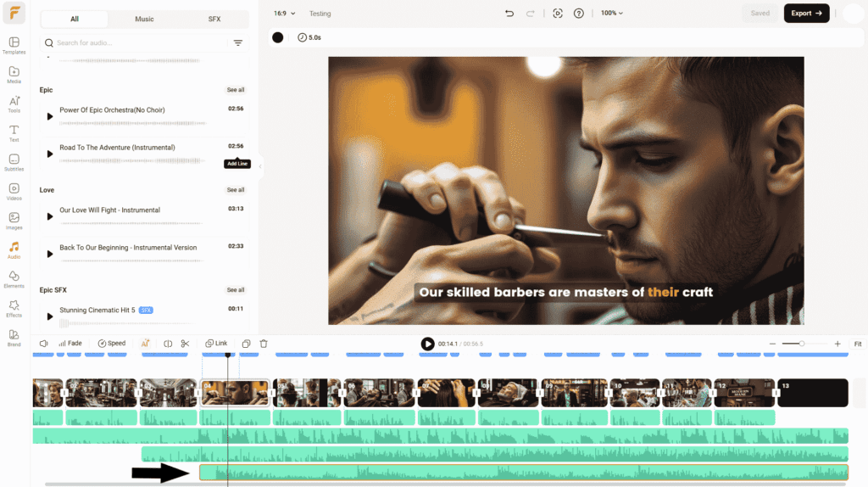Open the Audio panel in sidebar
The width and height of the screenshot is (868, 487).
[14, 250]
